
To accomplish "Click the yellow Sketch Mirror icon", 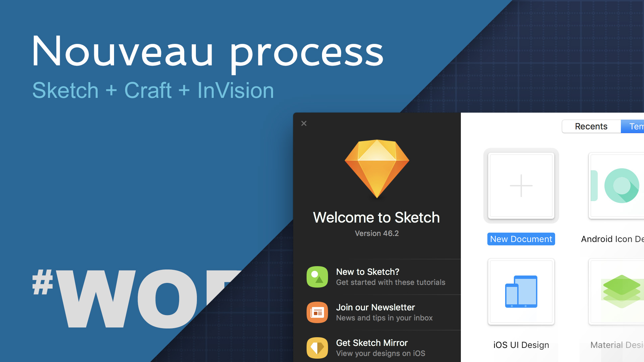I will click(x=317, y=348).
